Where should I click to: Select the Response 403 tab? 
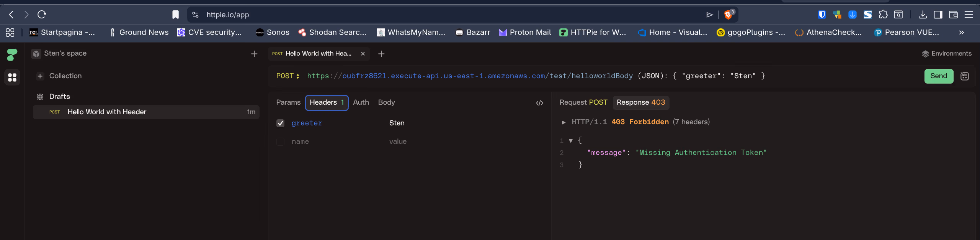[x=641, y=102]
